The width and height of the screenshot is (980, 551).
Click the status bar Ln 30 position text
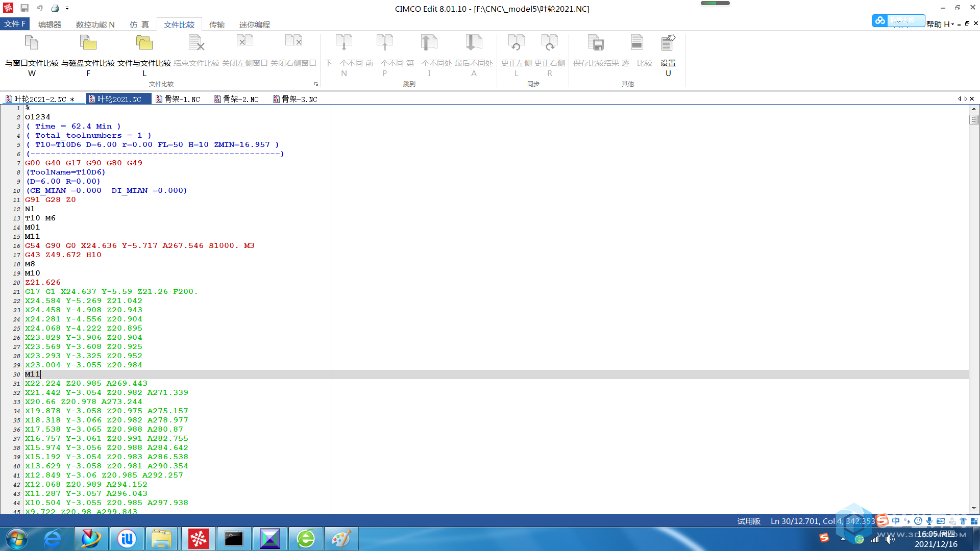(823, 521)
